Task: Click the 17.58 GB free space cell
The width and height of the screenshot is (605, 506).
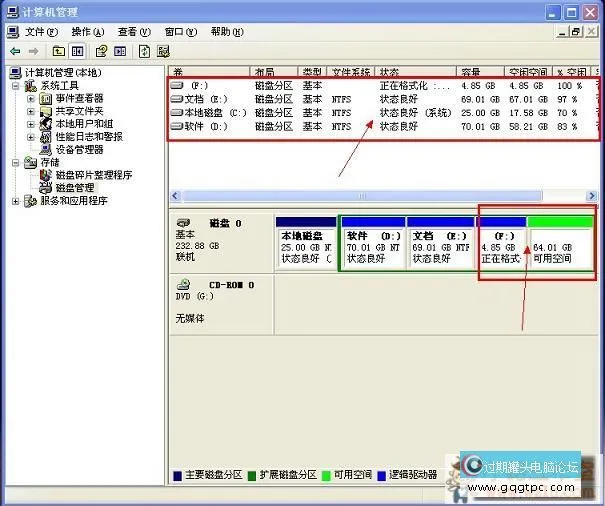Action: point(528,113)
